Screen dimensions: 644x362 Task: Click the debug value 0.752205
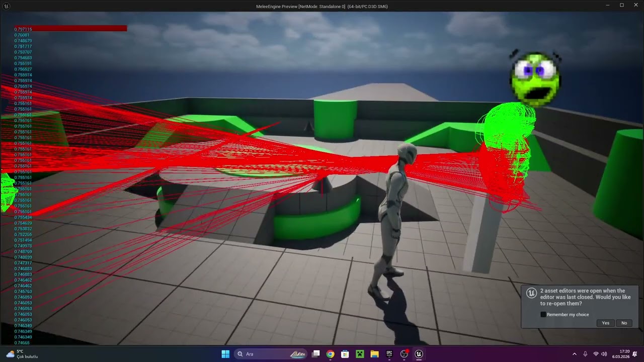(x=23, y=234)
